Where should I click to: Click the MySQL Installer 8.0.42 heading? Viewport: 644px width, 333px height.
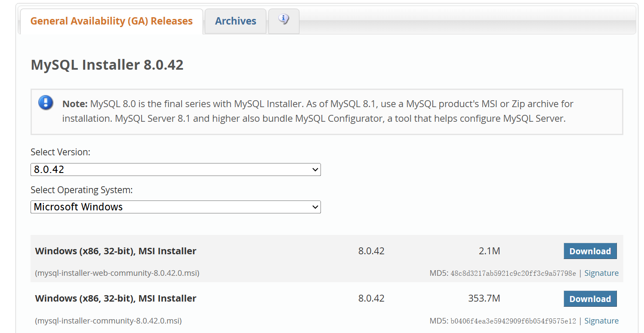click(x=107, y=65)
